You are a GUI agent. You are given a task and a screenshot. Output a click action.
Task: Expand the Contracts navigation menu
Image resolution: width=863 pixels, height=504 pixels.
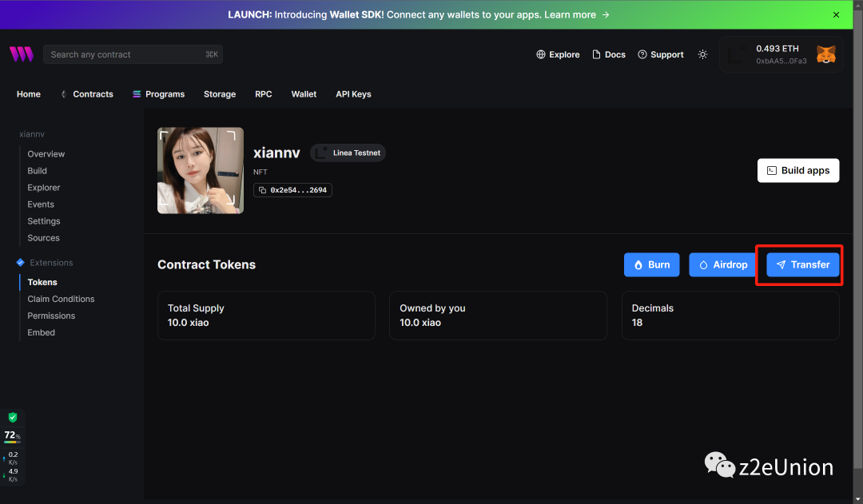click(x=86, y=94)
